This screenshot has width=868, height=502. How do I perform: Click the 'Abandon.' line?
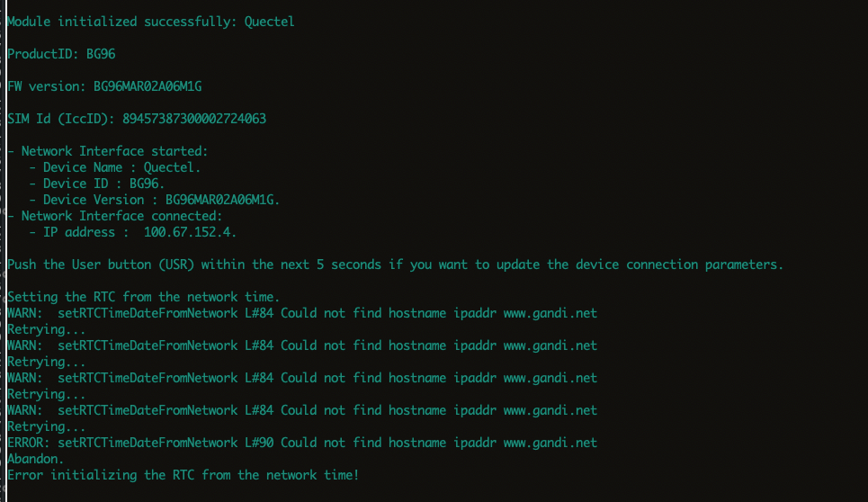(x=35, y=459)
